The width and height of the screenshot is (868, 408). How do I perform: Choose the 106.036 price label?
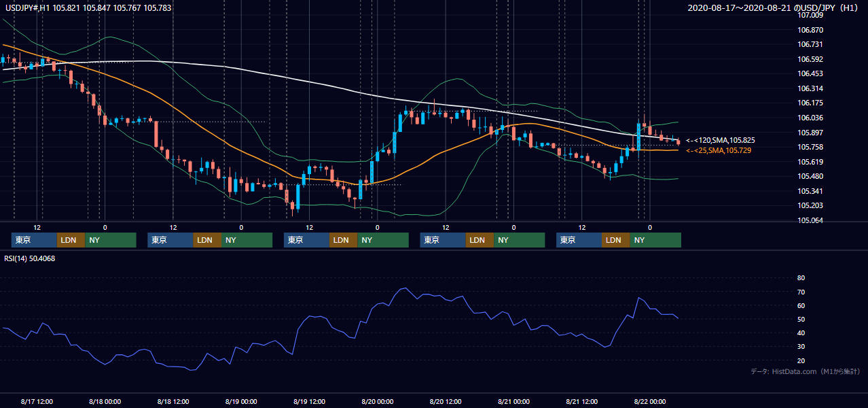(x=810, y=118)
